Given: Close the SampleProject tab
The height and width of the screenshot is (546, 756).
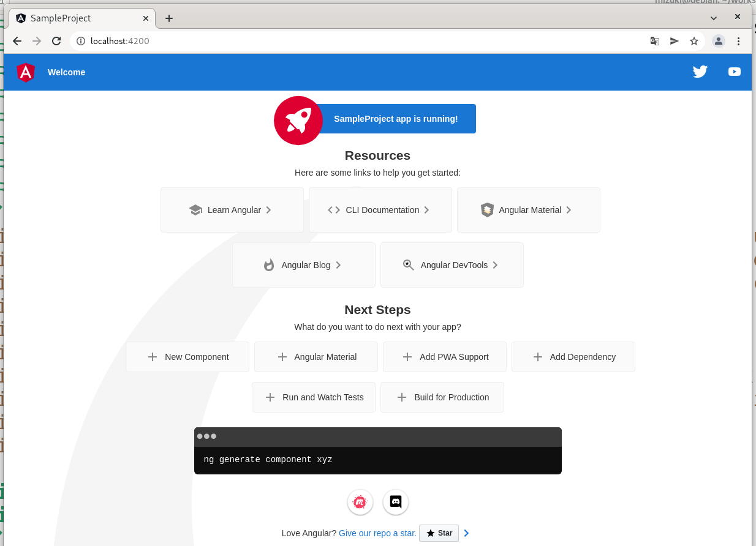Looking at the screenshot, I should (146, 18).
